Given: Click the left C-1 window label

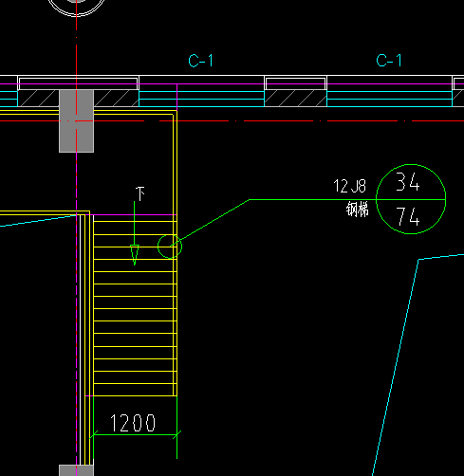Looking at the screenshot, I should point(201,61).
